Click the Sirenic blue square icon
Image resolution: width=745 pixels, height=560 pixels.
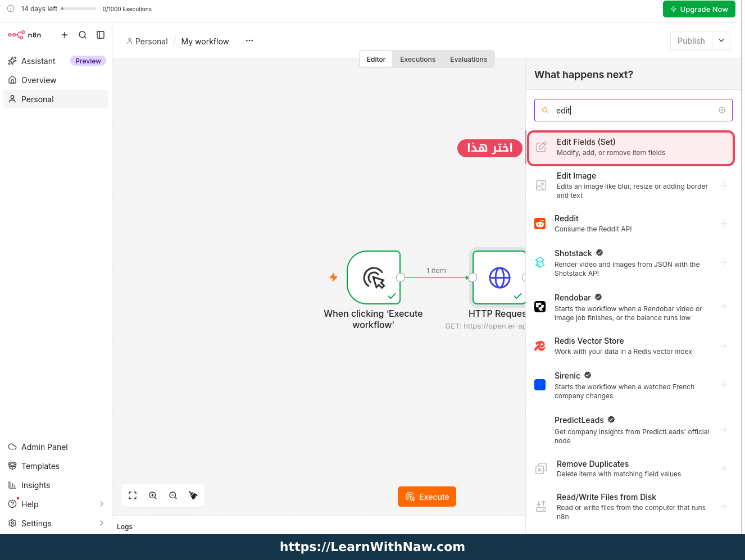tap(540, 385)
